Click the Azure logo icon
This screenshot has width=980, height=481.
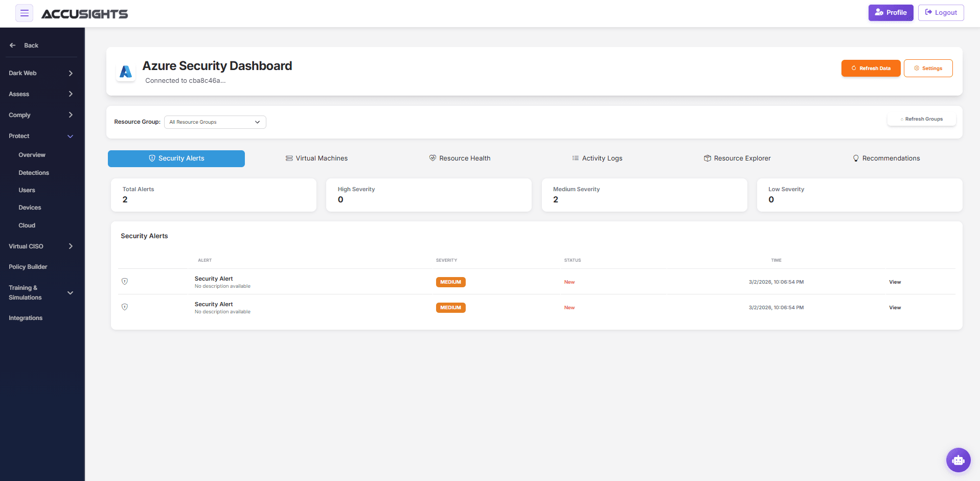[126, 72]
